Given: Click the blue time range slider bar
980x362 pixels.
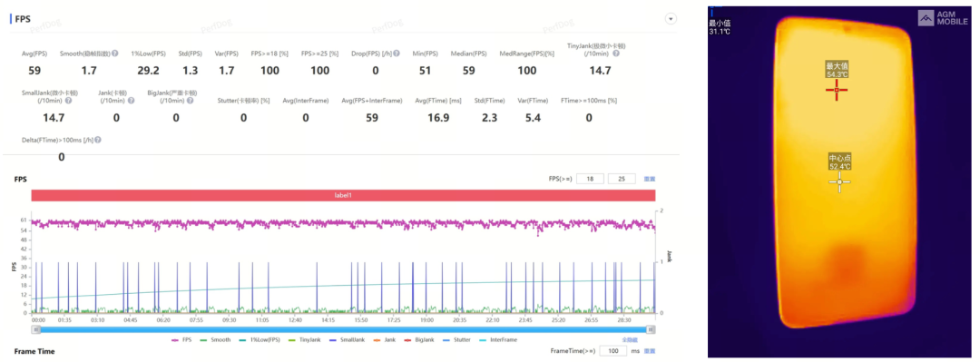Looking at the screenshot, I should [x=343, y=329].
